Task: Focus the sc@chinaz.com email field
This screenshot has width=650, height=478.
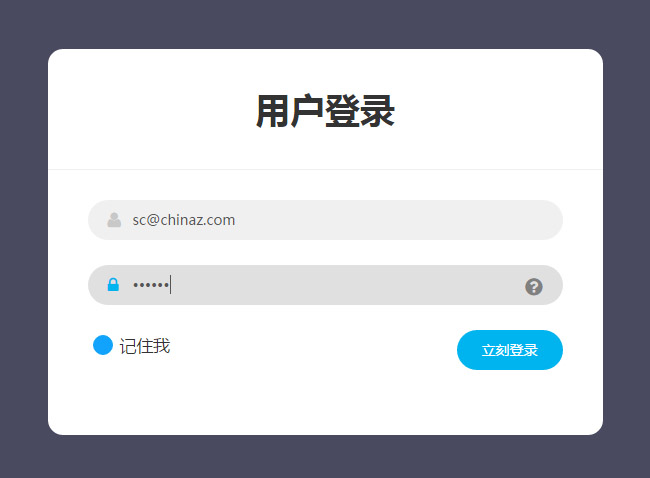Action: (325, 220)
